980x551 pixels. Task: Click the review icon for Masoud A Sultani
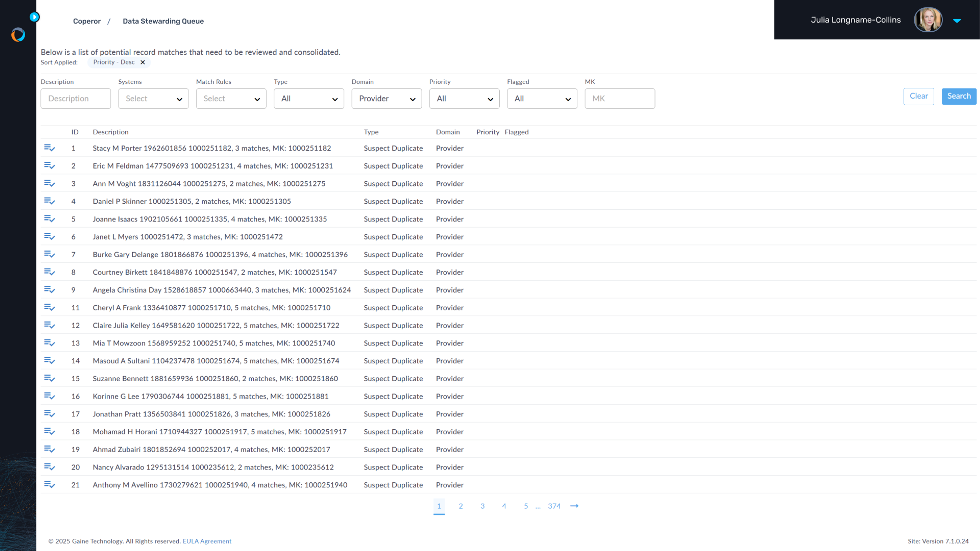pyautogui.click(x=49, y=360)
